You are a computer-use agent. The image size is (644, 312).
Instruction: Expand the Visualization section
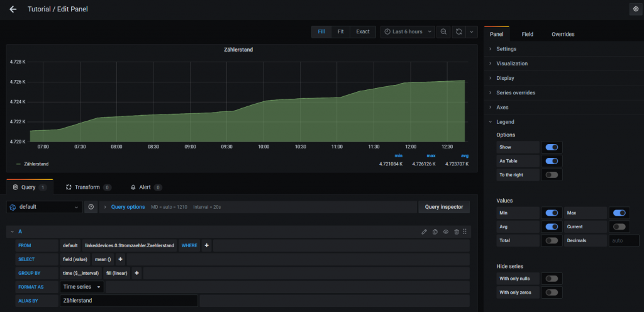pos(512,64)
